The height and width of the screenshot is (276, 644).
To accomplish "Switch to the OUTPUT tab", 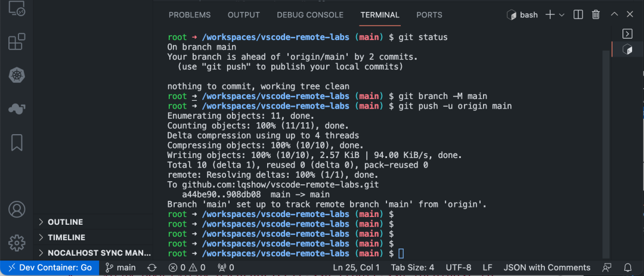I will pos(243,15).
